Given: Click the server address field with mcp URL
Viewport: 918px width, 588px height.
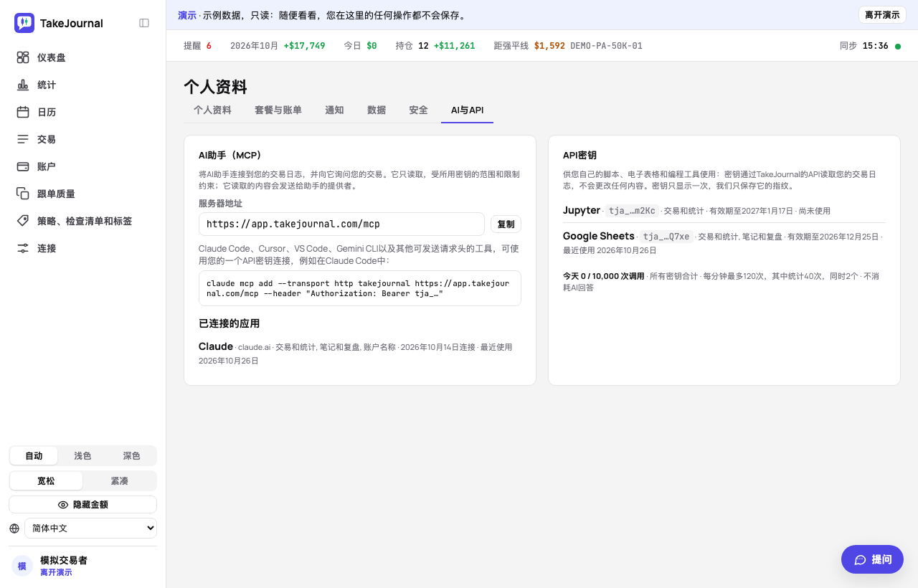Looking at the screenshot, I should click(x=341, y=224).
